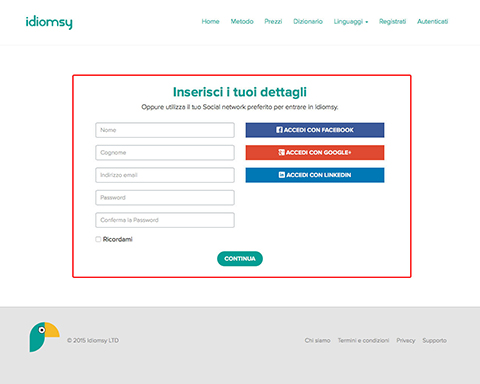Focus the Indirizzo email field
This screenshot has height=384, width=480.
pyautogui.click(x=165, y=175)
